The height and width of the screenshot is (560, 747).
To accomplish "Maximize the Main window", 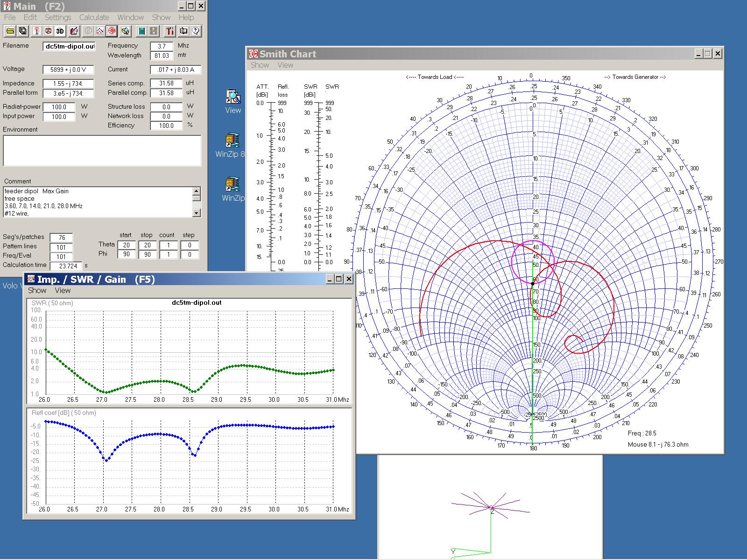I will [x=191, y=6].
